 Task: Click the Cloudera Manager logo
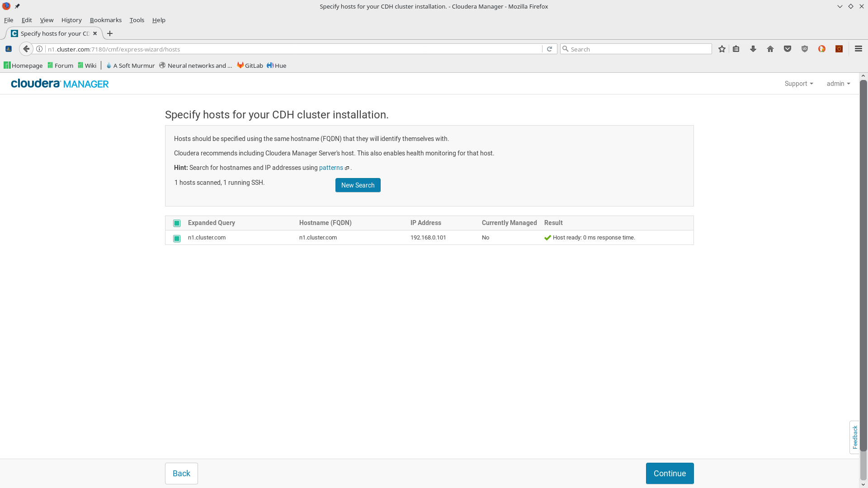click(60, 84)
